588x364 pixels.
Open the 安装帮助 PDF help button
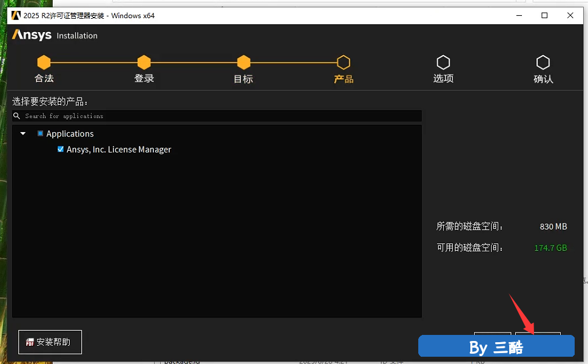click(x=50, y=342)
